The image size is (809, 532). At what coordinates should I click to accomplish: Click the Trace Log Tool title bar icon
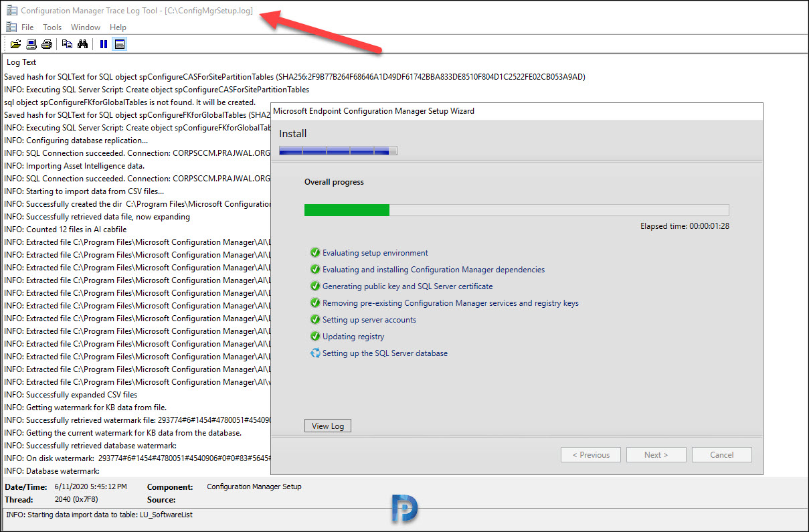[x=12, y=11]
